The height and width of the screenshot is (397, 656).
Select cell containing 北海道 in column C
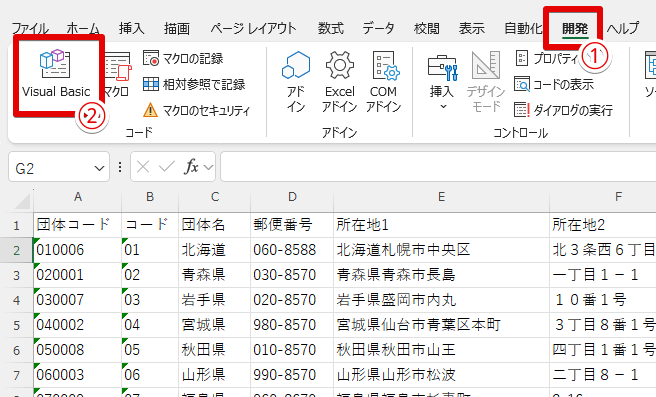pos(215,250)
